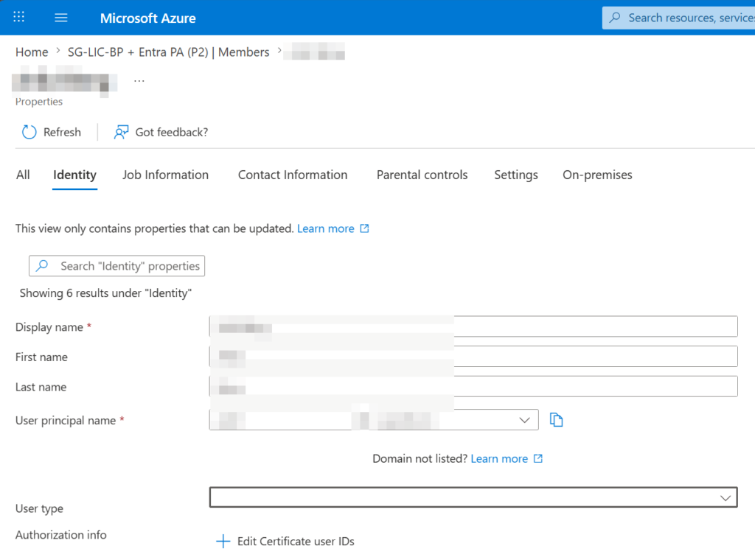Click the search magnifier in the top bar
Image resolution: width=755 pixels, height=560 pixels.
point(615,18)
